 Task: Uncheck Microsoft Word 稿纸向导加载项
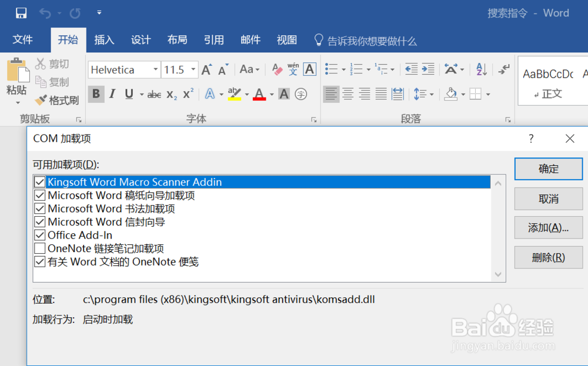click(40, 195)
